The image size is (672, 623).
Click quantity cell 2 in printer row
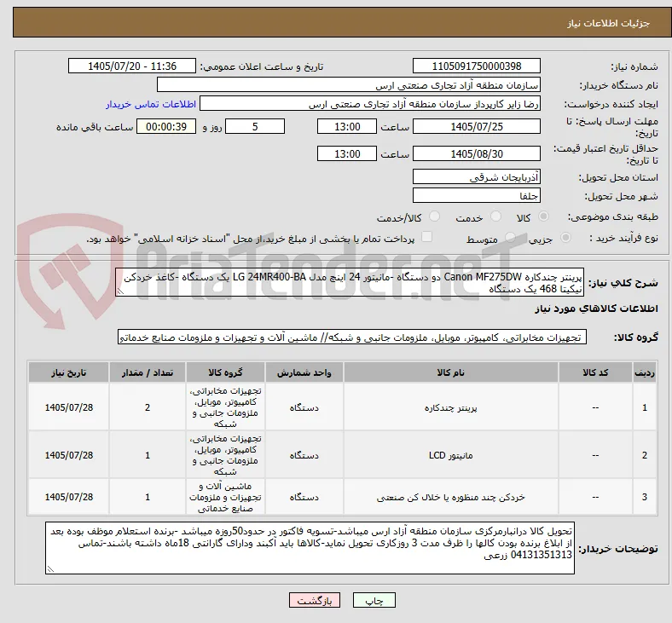click(148, 407)
